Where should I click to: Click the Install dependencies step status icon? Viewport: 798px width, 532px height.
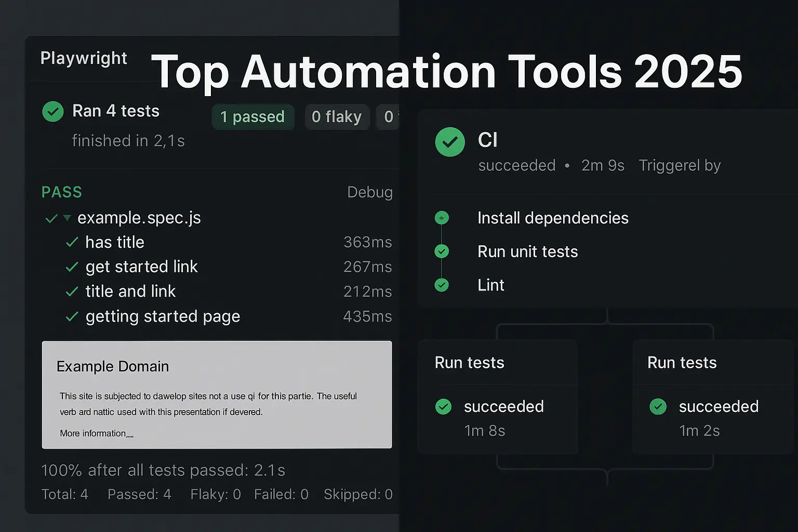click(x=442, y=218)
